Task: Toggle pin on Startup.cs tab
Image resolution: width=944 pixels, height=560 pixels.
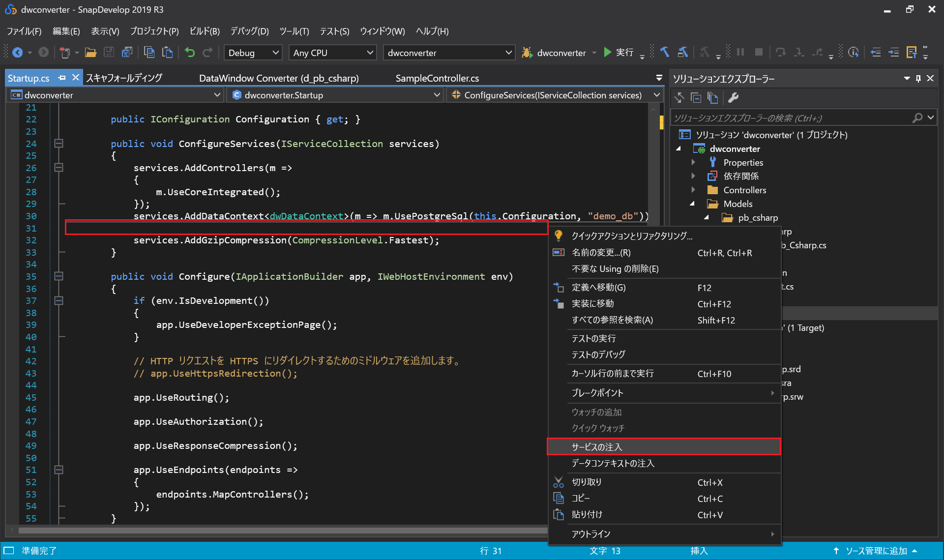Action: [x=62, y=78]
